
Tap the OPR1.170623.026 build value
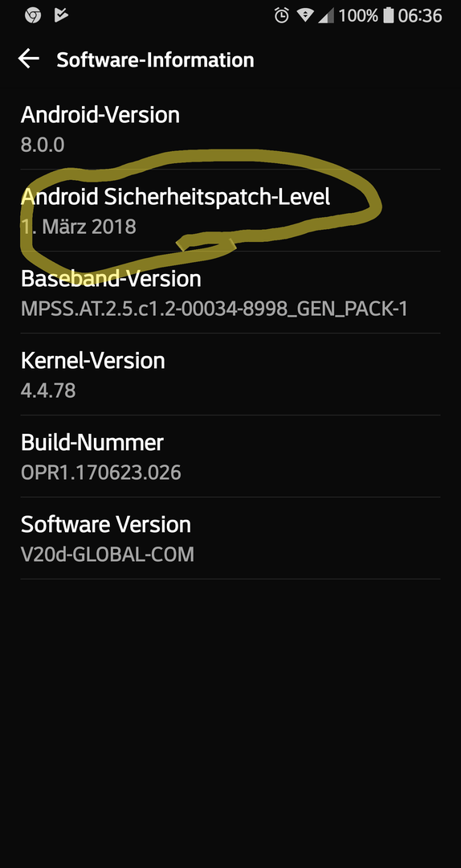point(100,473)
